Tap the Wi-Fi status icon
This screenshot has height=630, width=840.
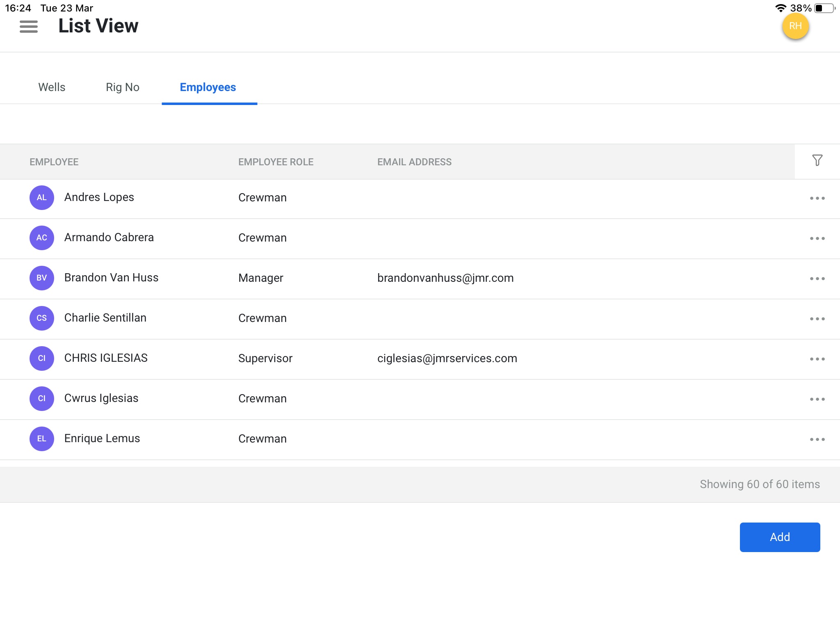pos(781,8)
